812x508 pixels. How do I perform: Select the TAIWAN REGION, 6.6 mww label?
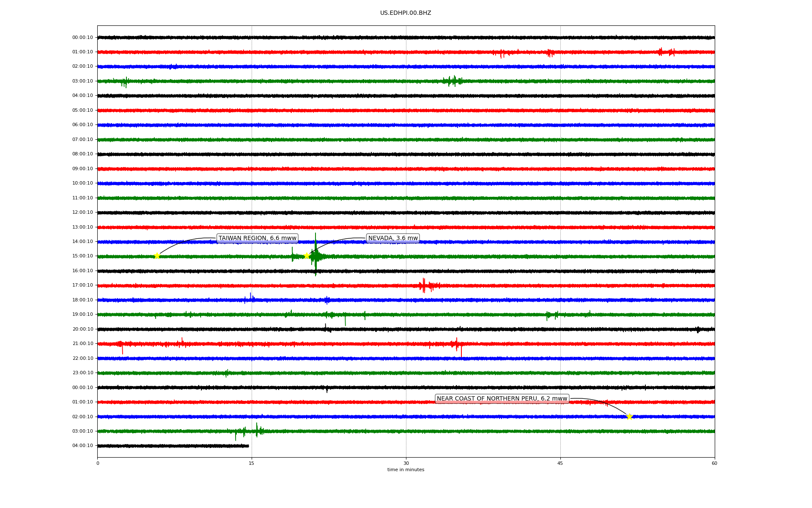pos(257,238)
